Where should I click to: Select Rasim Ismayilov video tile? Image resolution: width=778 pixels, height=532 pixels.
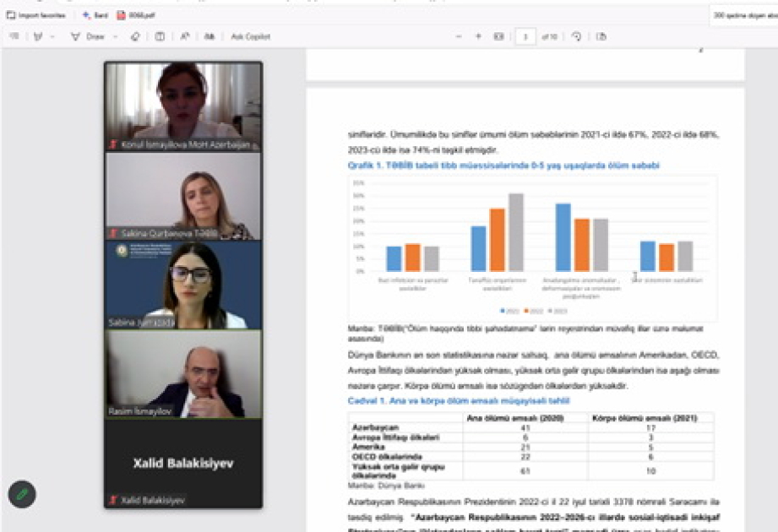[183, 374]
